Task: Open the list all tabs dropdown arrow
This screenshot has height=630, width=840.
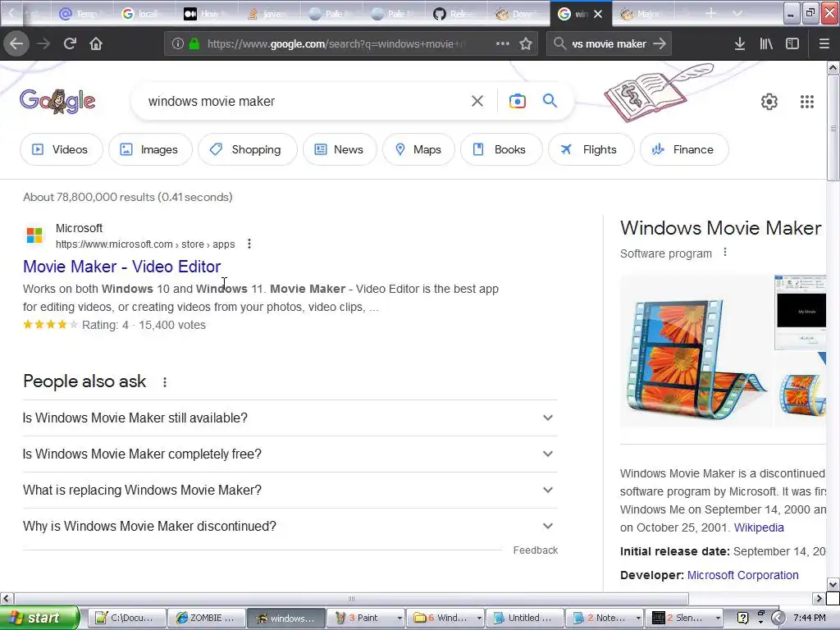Action: [x=737, y=13]
